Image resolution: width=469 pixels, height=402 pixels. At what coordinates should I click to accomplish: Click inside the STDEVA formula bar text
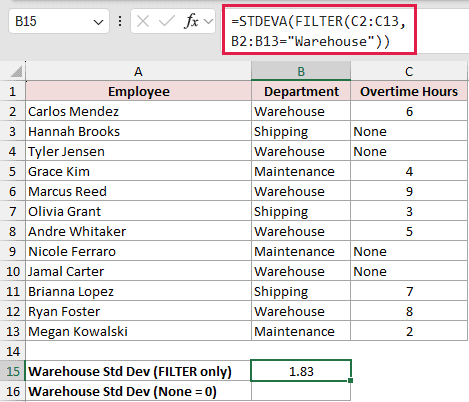[x=319, y=31]
